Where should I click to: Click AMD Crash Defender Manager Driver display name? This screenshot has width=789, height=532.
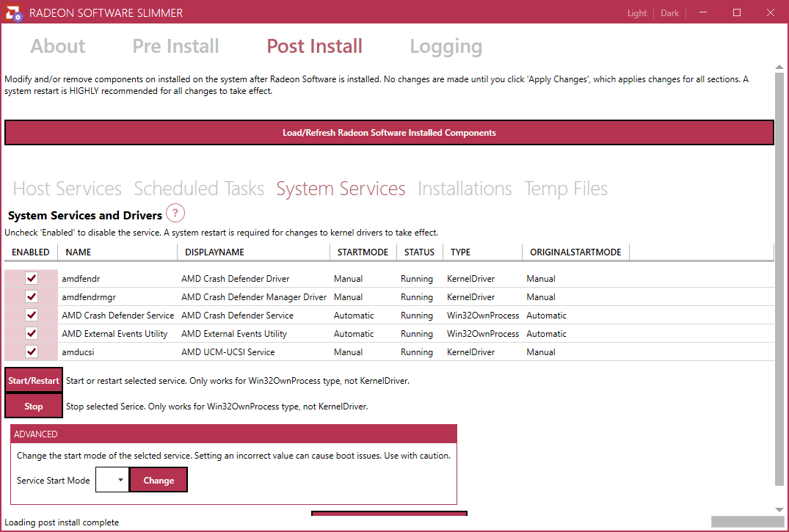click(x=254, y=297)
